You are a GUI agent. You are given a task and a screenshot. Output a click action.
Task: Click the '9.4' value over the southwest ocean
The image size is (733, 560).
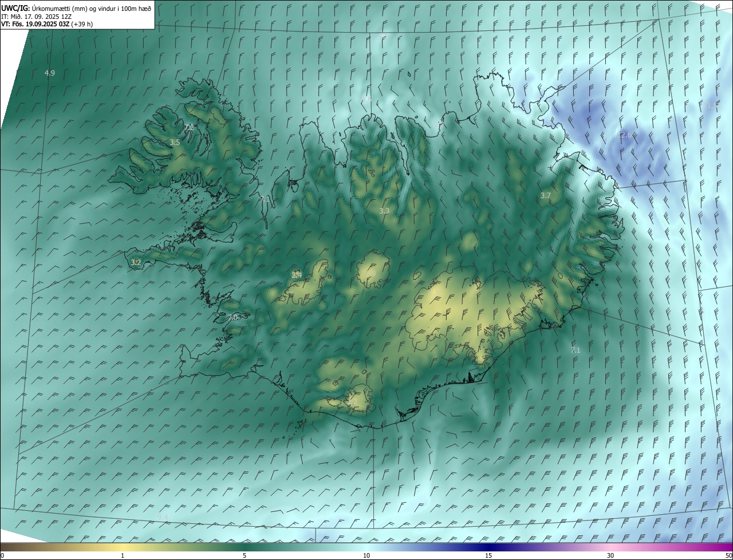(163, 517)
